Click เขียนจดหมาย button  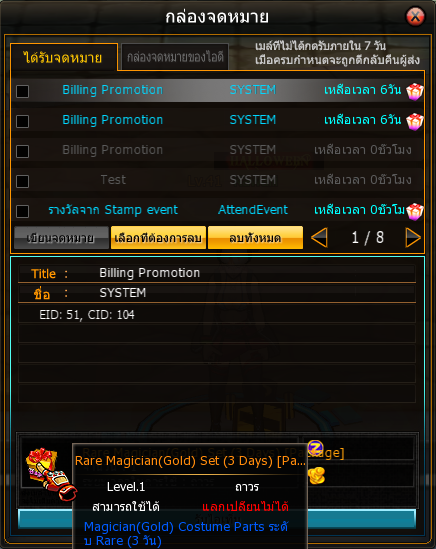61,238
